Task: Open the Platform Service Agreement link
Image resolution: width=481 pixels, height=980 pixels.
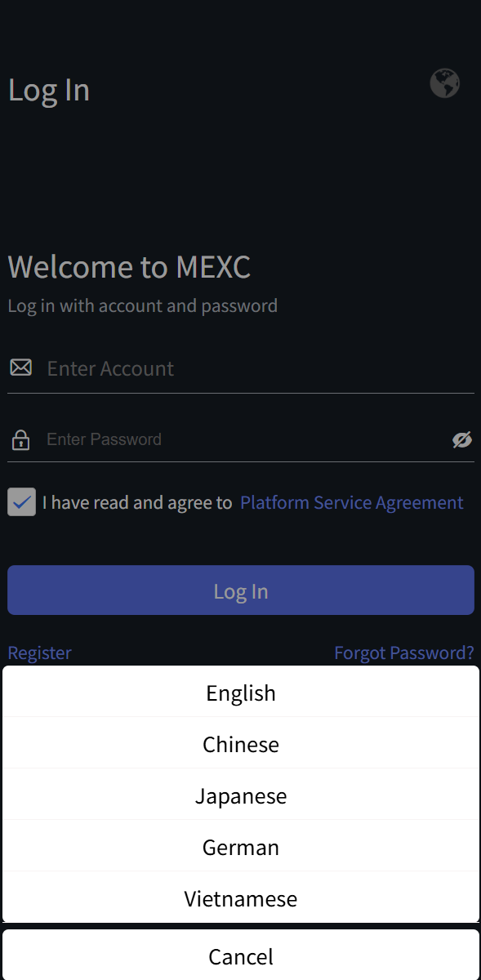Action: (x=352, y=502)
